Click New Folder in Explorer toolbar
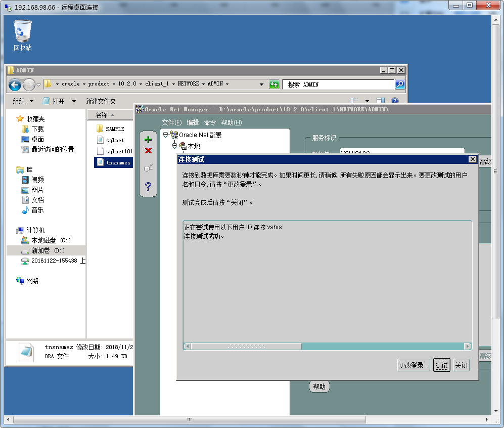Screen dimensions: 504x428 pyautogui.click(x=101, y=101)
